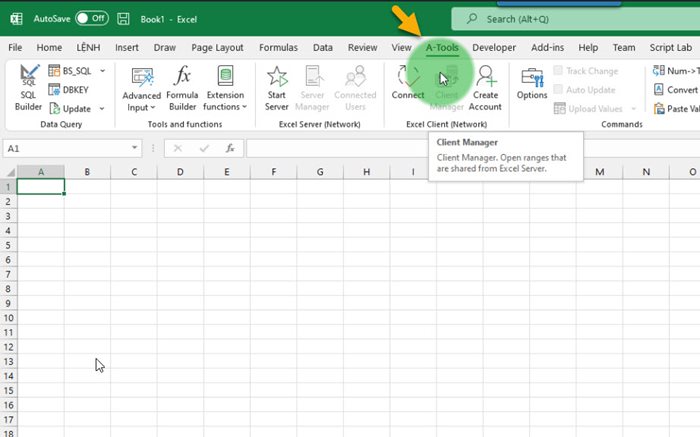Check the Track Change checkbox
This screenshot has height=437, width=700.
pyautogui.click(x=558, y=71)
